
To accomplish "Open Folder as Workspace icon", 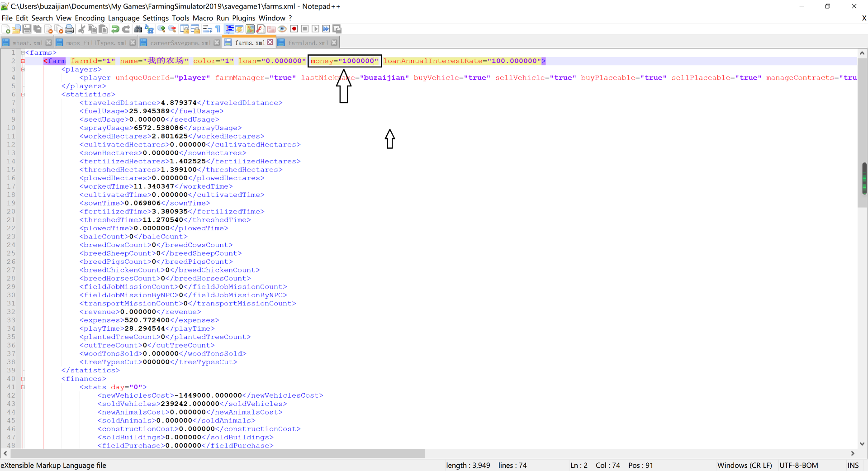I will point(271,29).
